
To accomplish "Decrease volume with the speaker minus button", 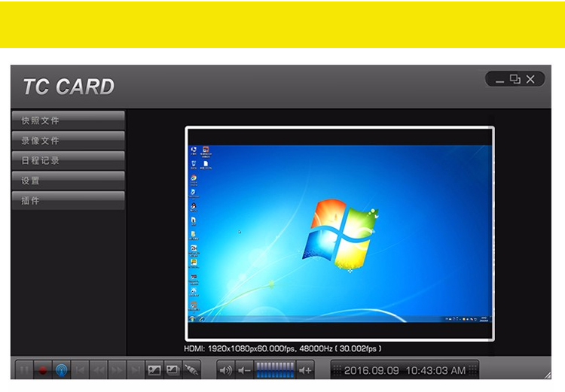I will (x=245, y=370).
